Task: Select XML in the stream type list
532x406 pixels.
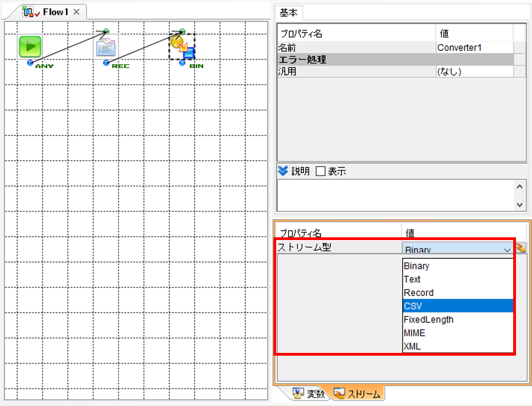Action: coord(458,346)
